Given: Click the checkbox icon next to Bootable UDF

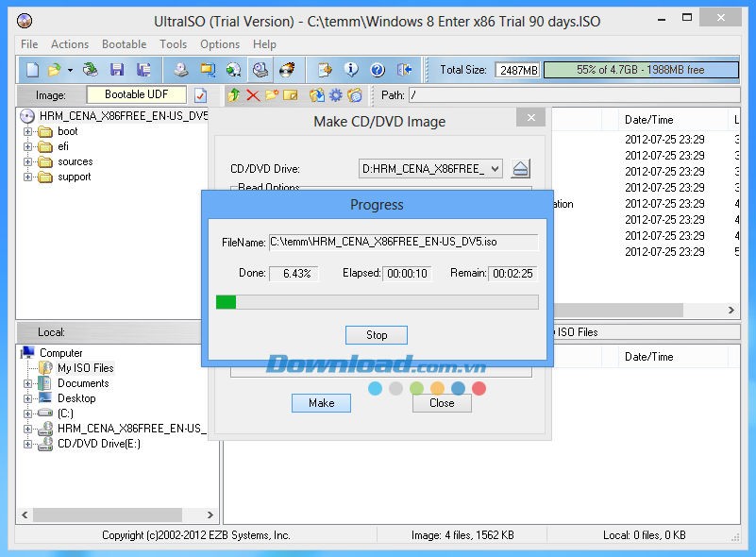Looking at the screenshot, I should point(200,95).
